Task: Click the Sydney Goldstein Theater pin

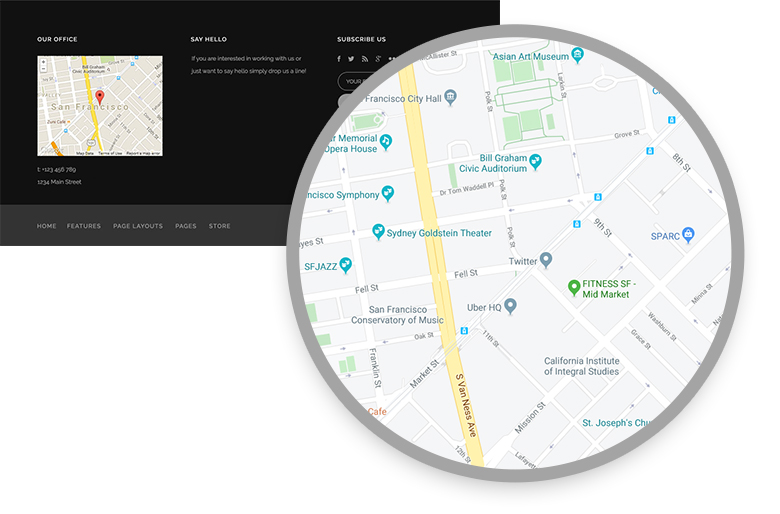Action: click(378, 231)
